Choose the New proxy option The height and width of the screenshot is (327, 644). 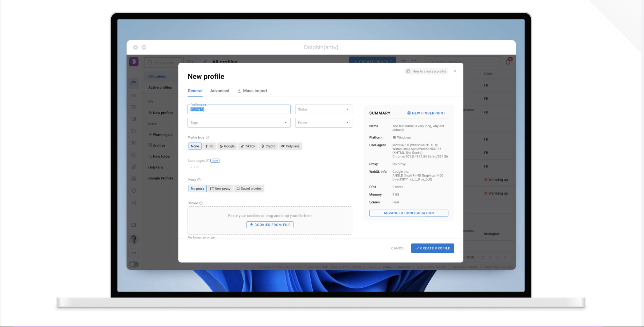click(220, 188)
